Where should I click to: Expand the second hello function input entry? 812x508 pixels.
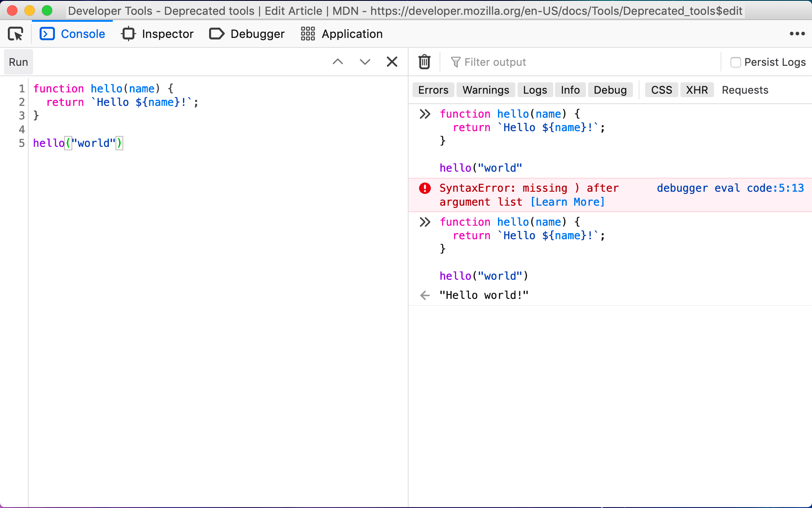tap(425, 222)
